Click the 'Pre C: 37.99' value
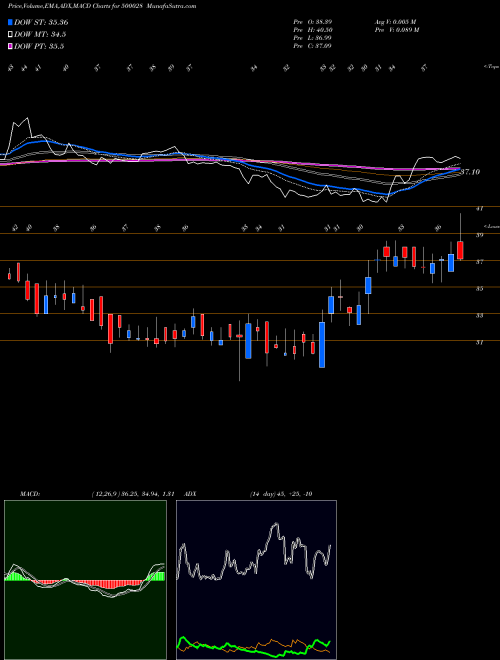Viewport: 500px width, 660px height. coord(313,46)
